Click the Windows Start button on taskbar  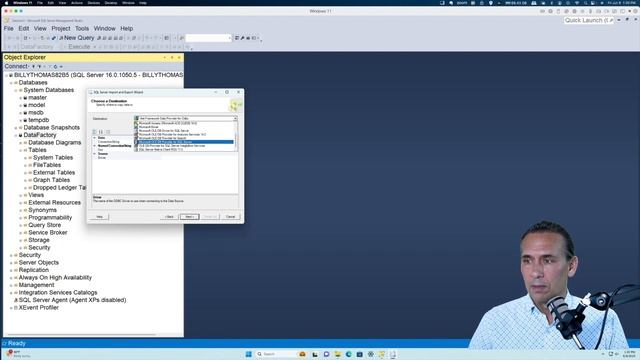tap(249, 354)
